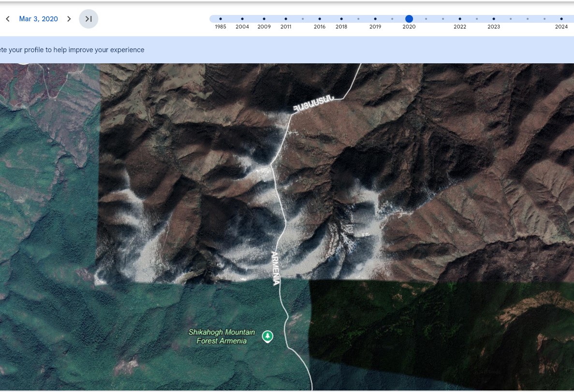Open the Mar 3, 2020 date picker
Viewport: 574px width, 392px height.
[38, 19]
